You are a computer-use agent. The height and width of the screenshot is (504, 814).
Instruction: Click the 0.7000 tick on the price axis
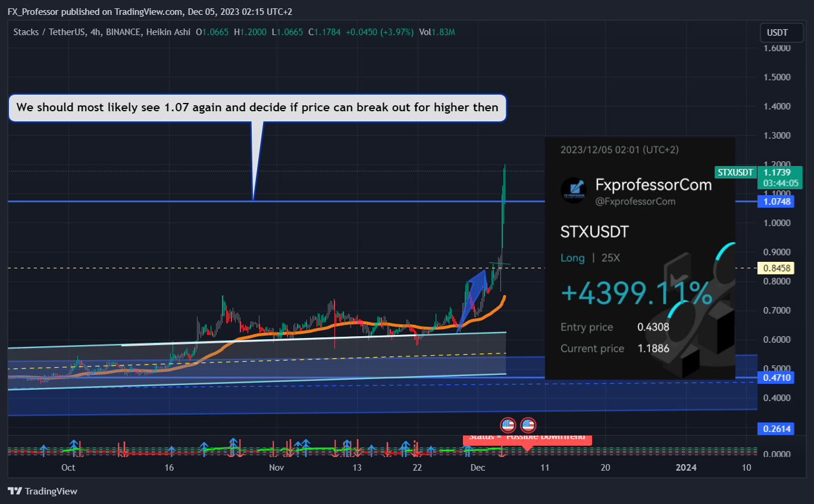[778, 311]
